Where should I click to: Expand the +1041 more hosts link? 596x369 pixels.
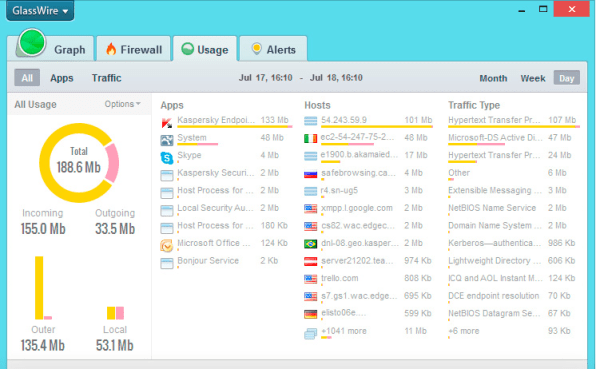pos(344,331)
